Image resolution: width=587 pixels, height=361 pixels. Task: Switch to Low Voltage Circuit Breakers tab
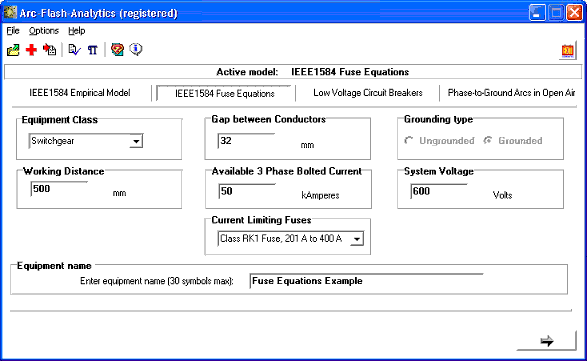[368, 93]
